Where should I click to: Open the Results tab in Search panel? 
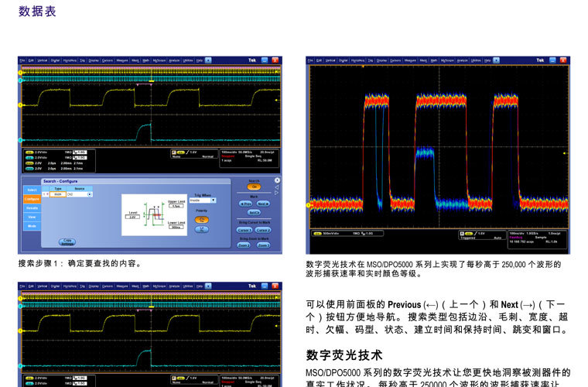tap(32, 208)
